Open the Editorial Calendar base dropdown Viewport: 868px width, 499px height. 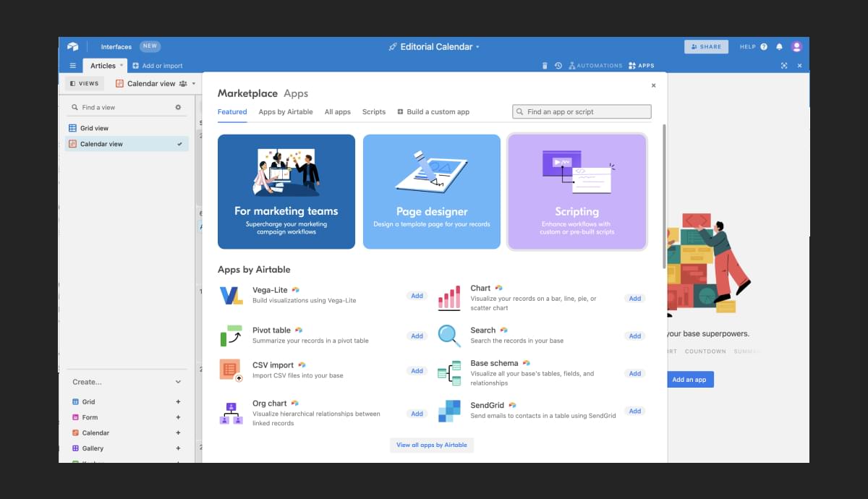pyautogui.click(x=434, y=46)
